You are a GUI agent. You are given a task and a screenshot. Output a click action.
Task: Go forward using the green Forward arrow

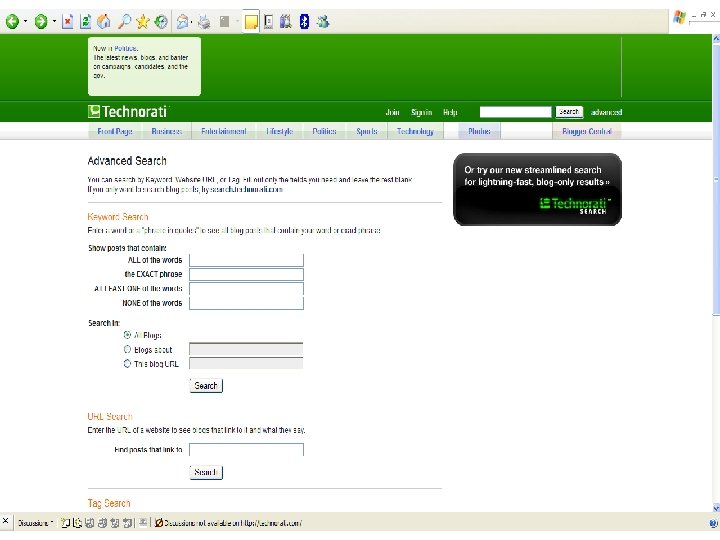41,21
